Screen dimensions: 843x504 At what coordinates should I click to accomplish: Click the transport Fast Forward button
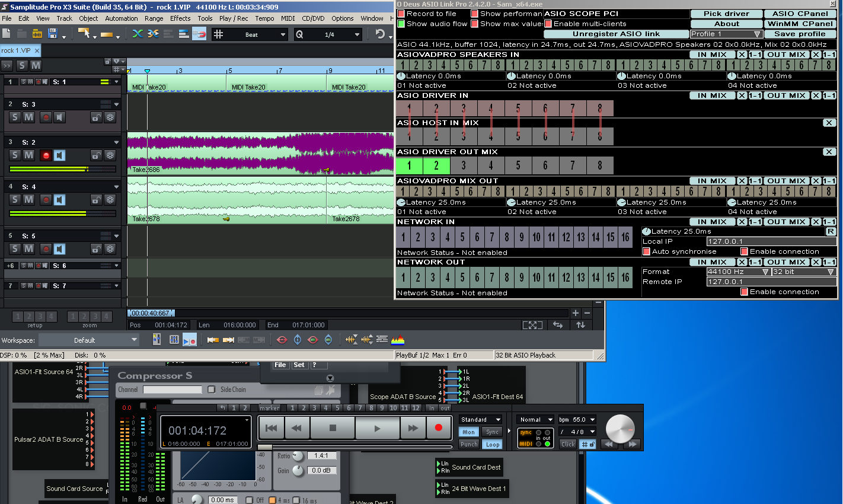pyautogui.click(x=413, y=428)
